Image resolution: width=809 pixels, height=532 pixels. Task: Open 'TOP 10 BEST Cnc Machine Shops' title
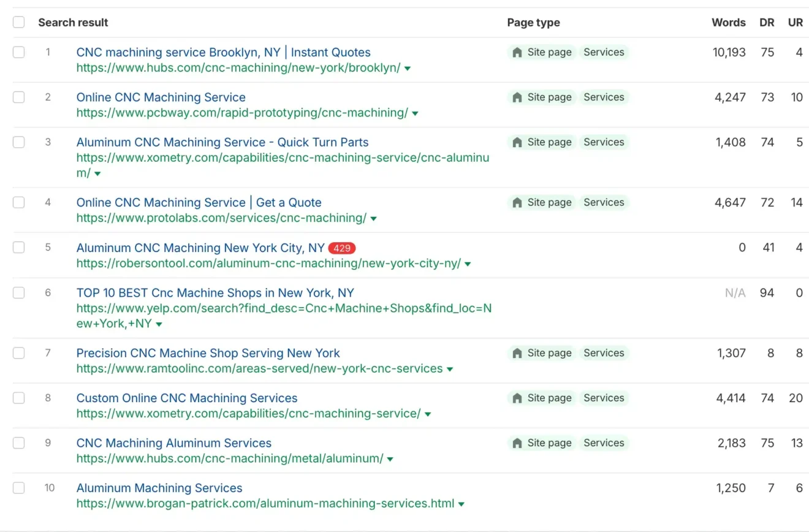tap(215, 293)
